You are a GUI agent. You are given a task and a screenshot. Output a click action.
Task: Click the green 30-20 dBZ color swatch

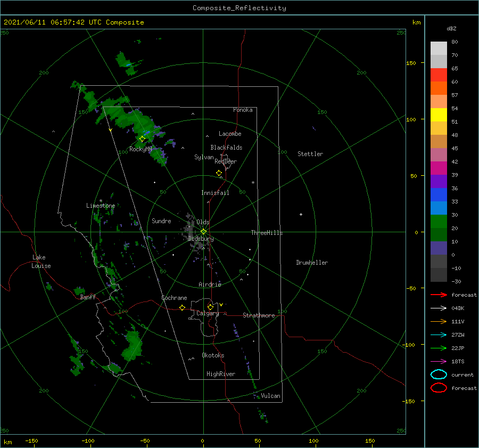[439, 221]
